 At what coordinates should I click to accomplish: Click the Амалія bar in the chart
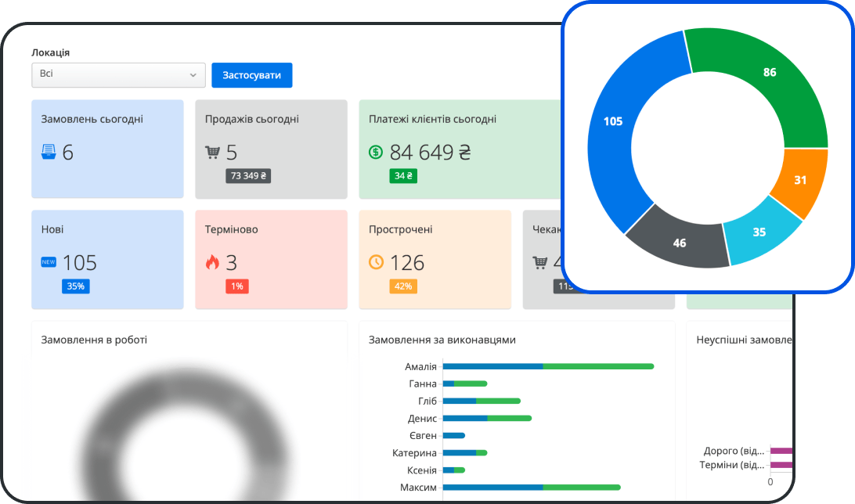point(549,367)
